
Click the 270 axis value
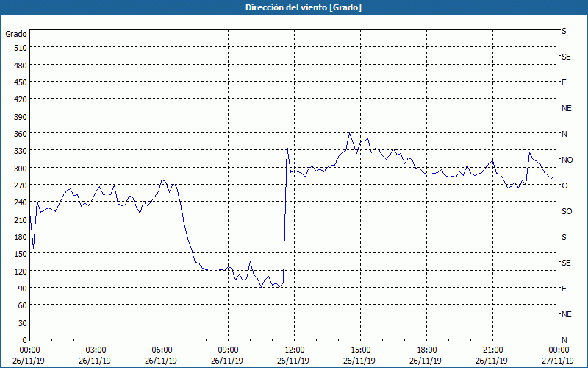pyautogui.click(x=21, y=185)
